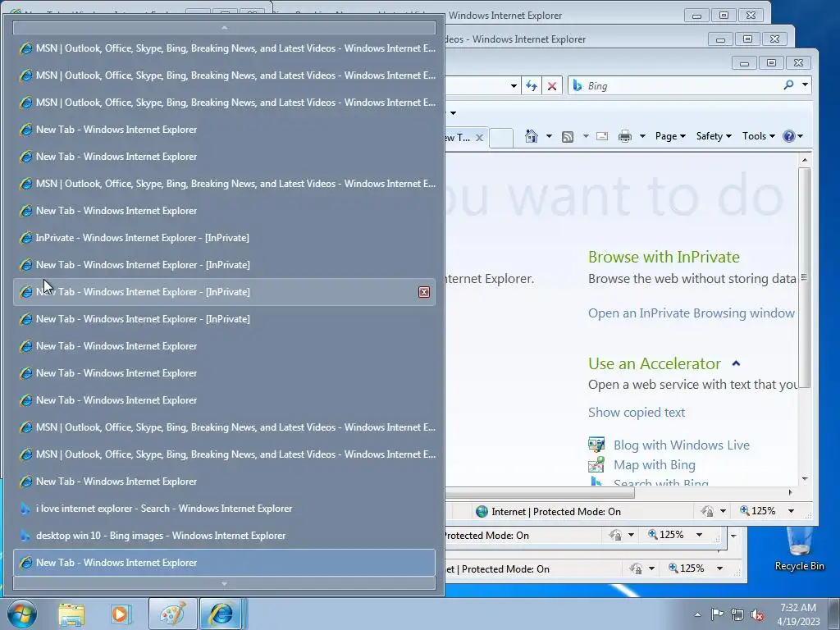Click Show copied text link
Viewport: 840px width, 630px height.
click(637, 412)
